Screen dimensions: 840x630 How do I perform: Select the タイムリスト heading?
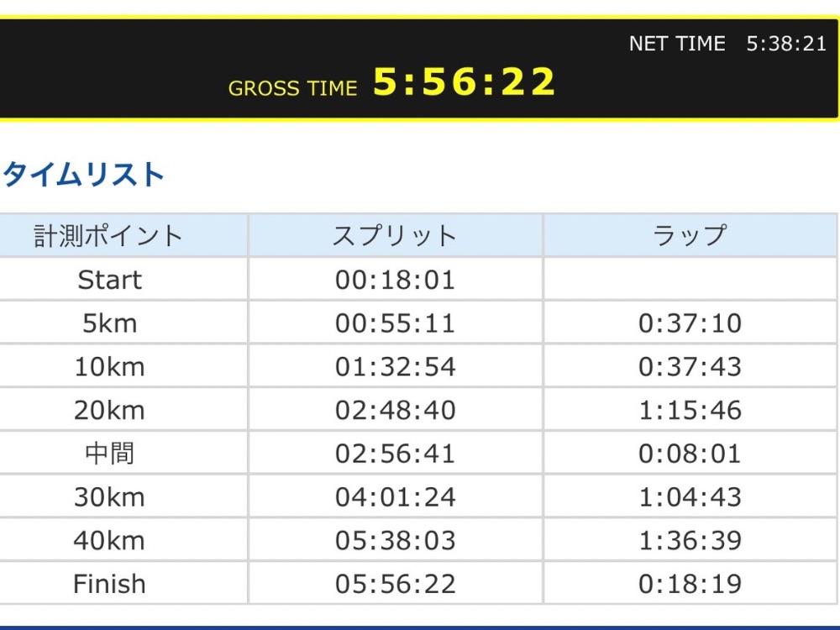(82, 176)
